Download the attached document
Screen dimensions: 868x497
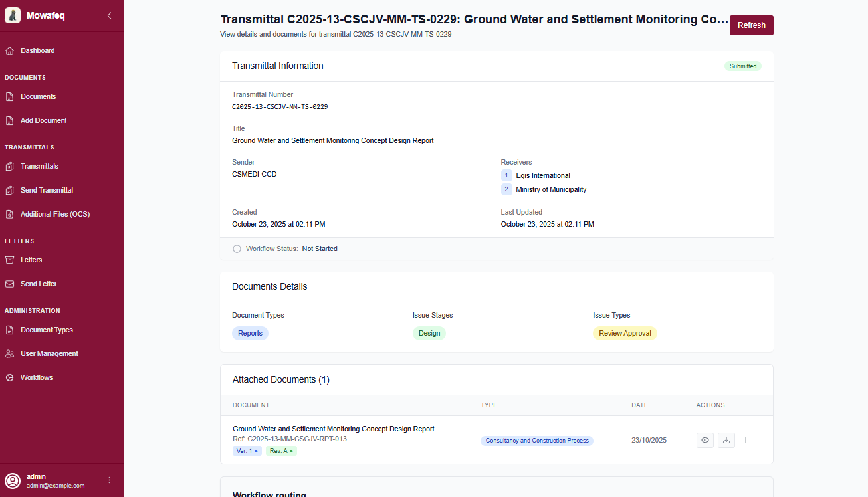(726, 440)
